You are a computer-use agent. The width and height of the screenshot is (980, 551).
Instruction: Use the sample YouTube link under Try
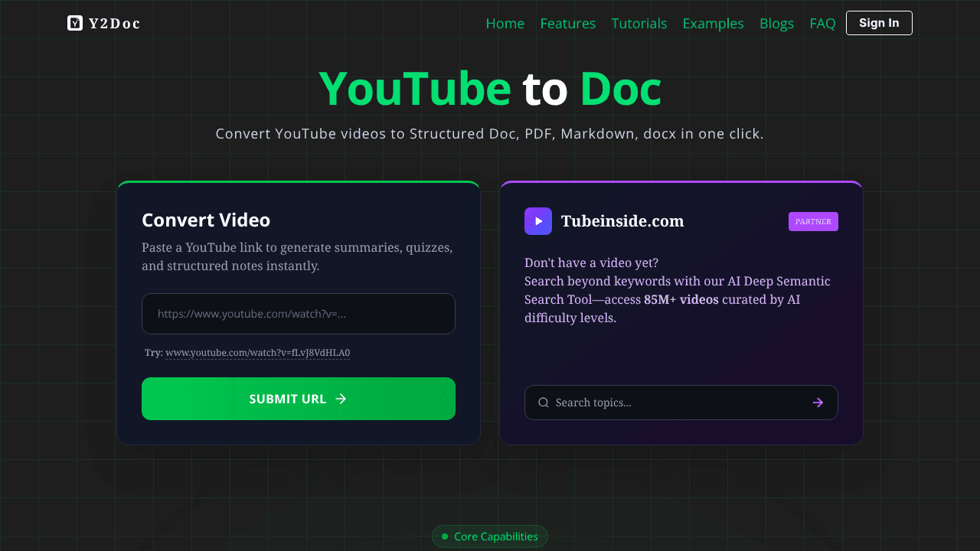click(x=257, y=353)
